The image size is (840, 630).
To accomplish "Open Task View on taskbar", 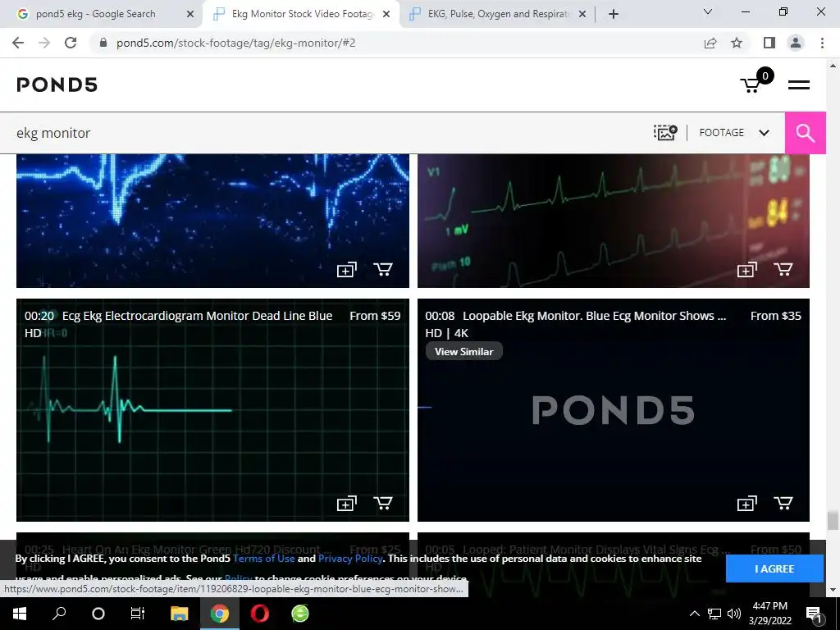I will (138, 614).
